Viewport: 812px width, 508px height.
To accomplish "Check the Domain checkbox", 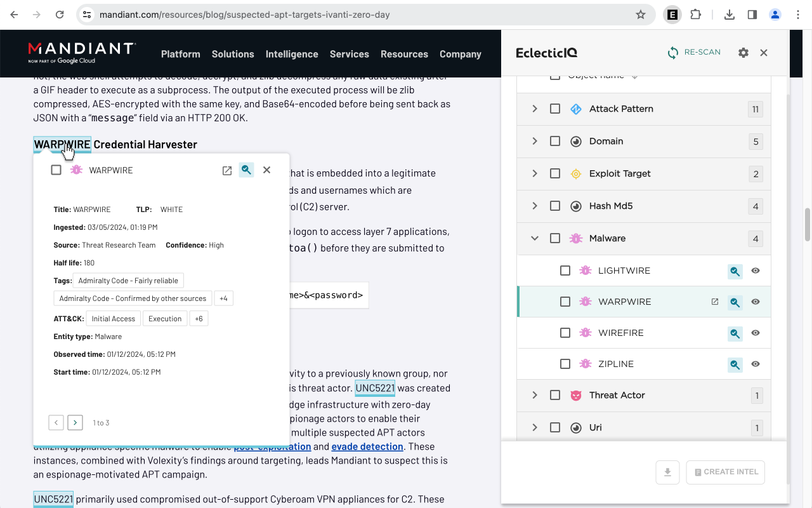I will coord(555,142).
